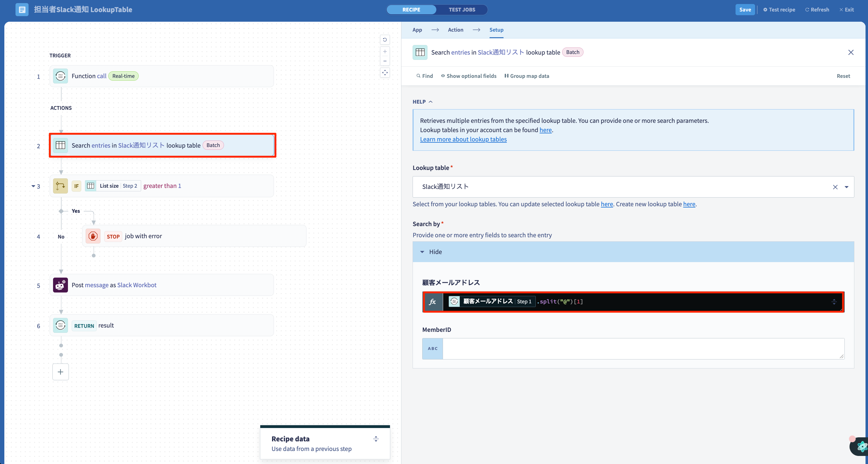The image size is (868, 464).
Task: Open the Lookup table dropdown arrow
Action: (846, 187)
